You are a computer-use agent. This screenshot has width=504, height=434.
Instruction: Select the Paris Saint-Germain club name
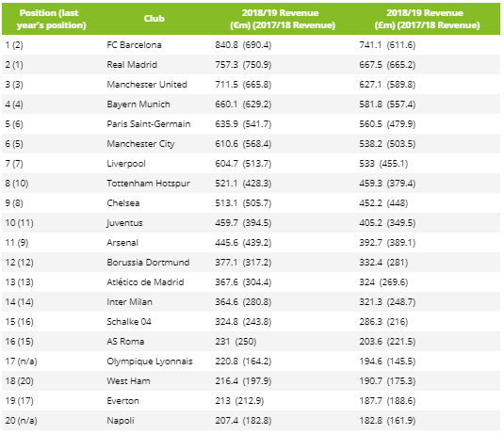149,124
